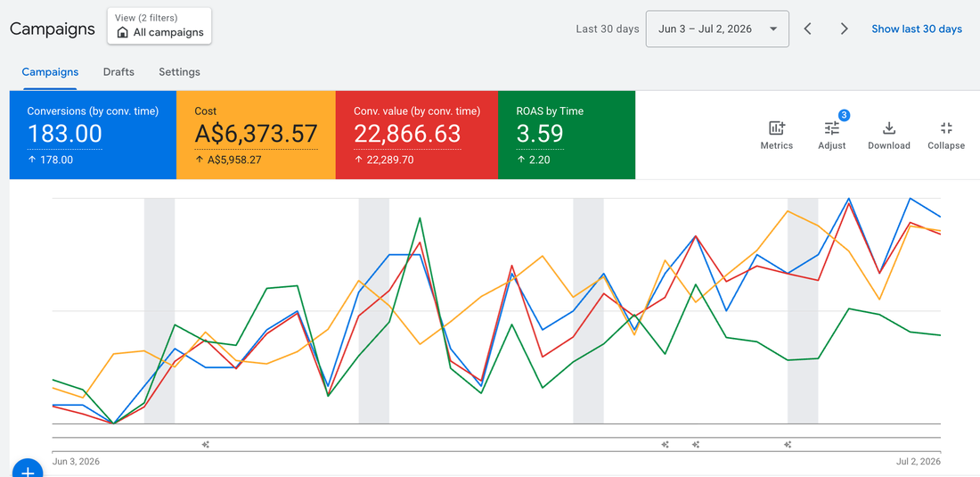The image size is (980, 477).
Task: Select the yellow Cost scorecard
Action: [x=257, y=135]
